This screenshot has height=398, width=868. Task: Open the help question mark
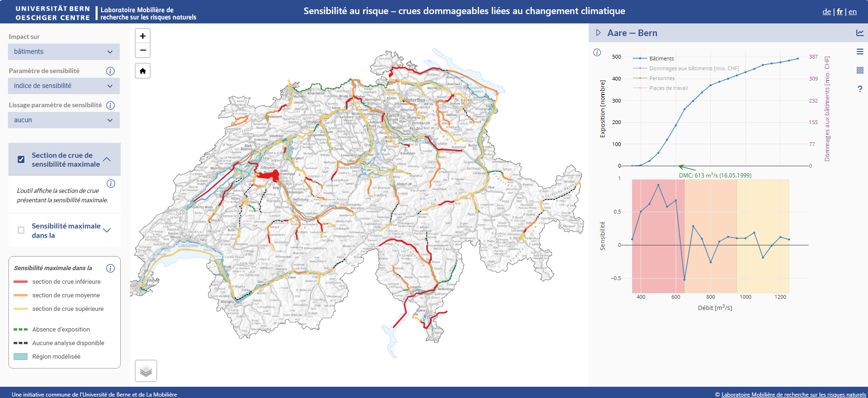[x=860, y=89]
